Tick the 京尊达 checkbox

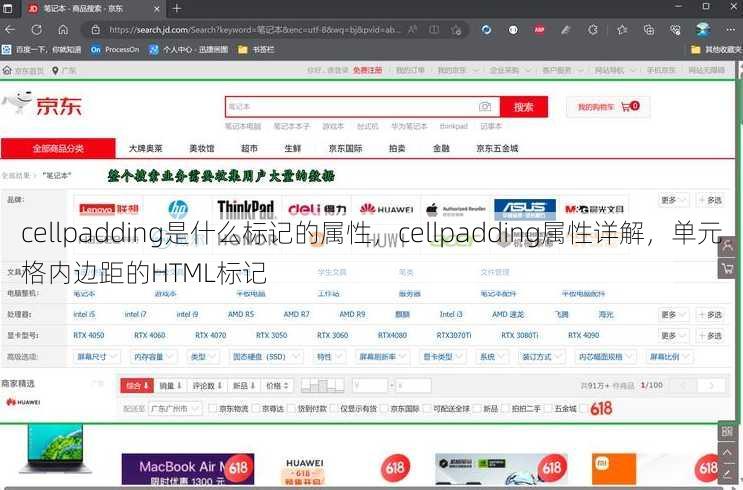(x=256, y=408)
